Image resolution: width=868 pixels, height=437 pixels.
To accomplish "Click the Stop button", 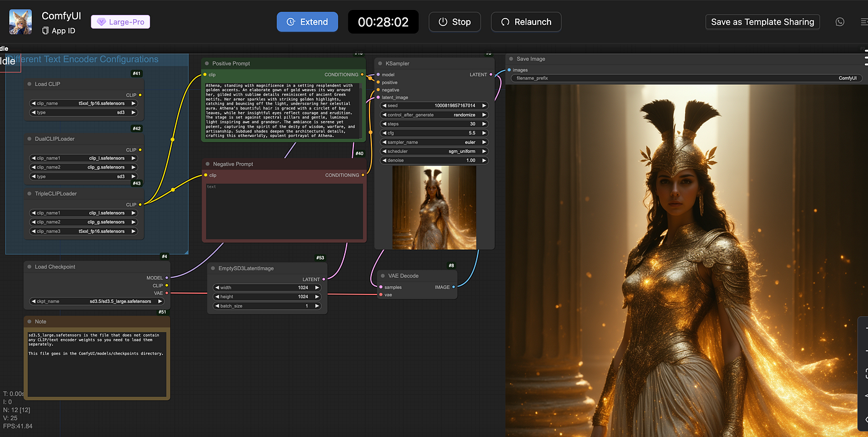I will pyautogui.click(x=454, y=22).
